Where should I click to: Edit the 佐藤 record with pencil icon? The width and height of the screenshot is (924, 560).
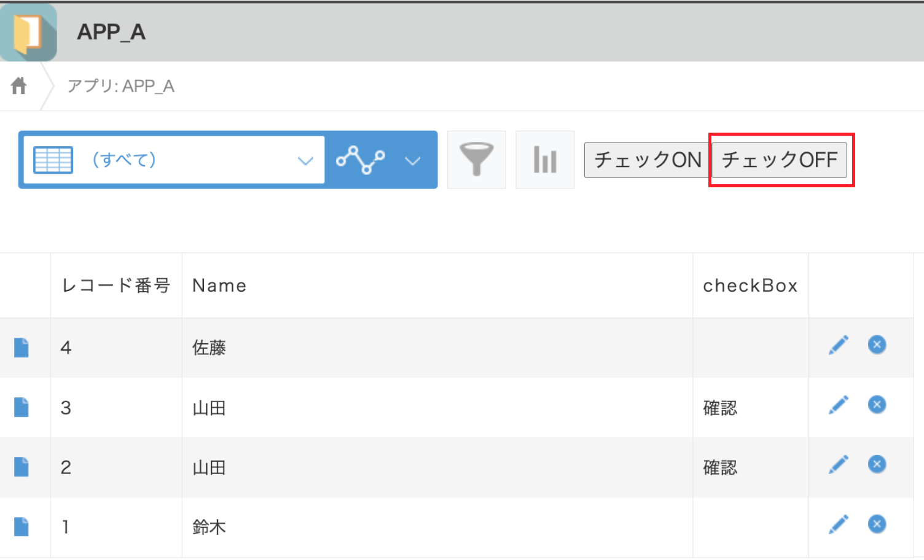pos(838,344)
